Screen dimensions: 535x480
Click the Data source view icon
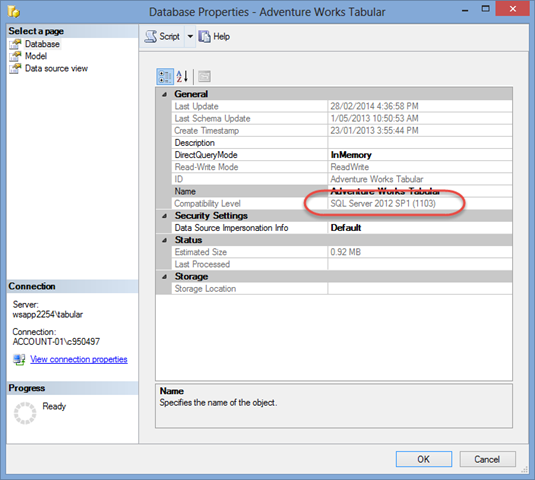(x=15, y=69)
